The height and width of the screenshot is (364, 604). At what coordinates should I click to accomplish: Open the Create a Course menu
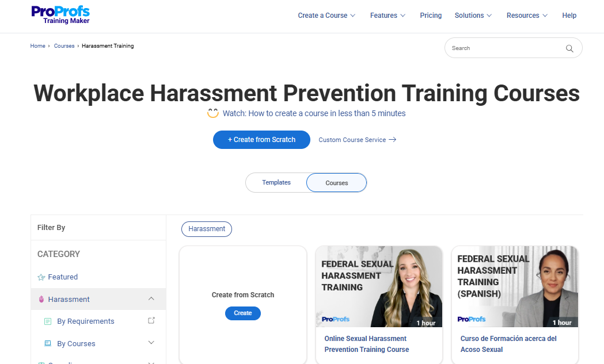tap(322, 16)
